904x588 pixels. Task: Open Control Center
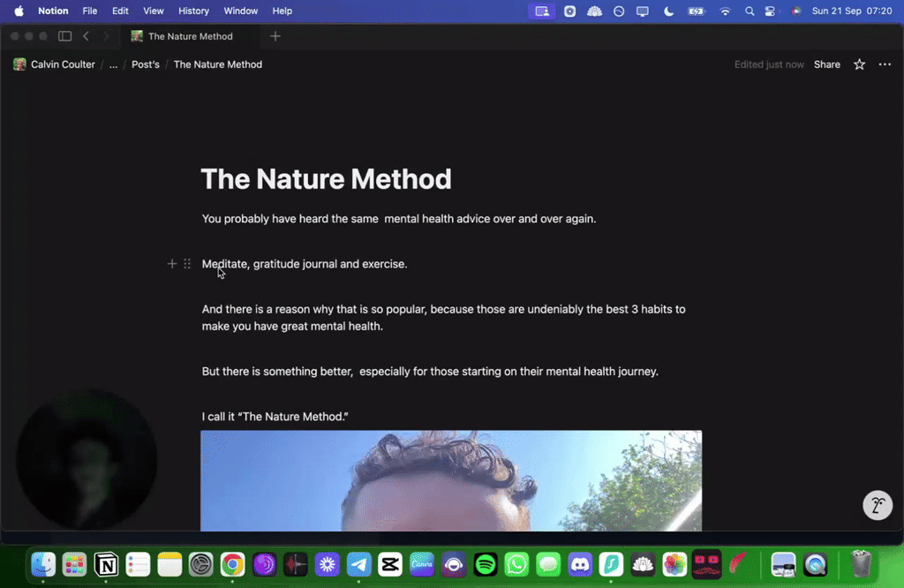[770, 11]
